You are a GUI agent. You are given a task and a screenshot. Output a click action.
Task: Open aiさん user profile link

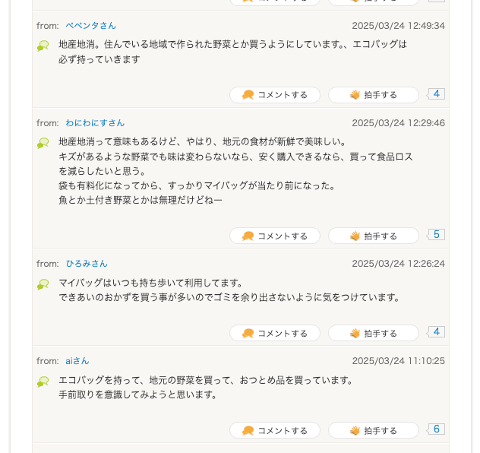tap(77, 361)
